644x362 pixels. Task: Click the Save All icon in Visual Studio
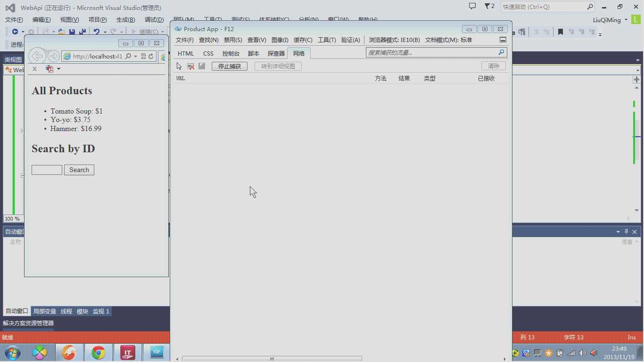pyautogui.click(x=82, y=32)
